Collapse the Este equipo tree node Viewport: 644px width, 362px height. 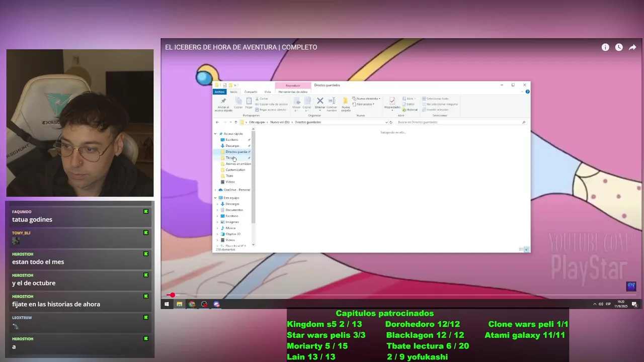215,198
